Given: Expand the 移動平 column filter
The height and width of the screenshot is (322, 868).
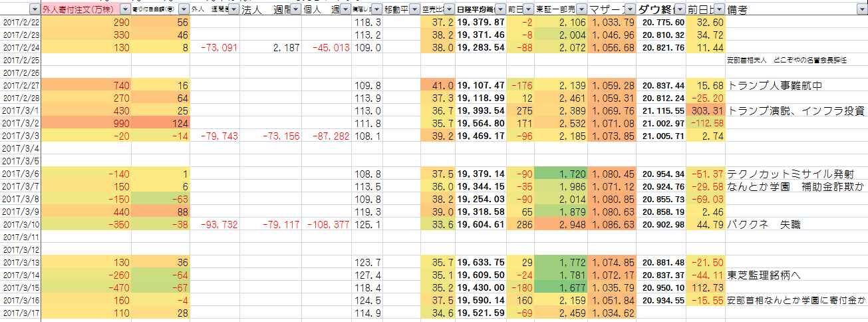Looking at the screenshot, I should pyautogui.click(x=413, y=10).
